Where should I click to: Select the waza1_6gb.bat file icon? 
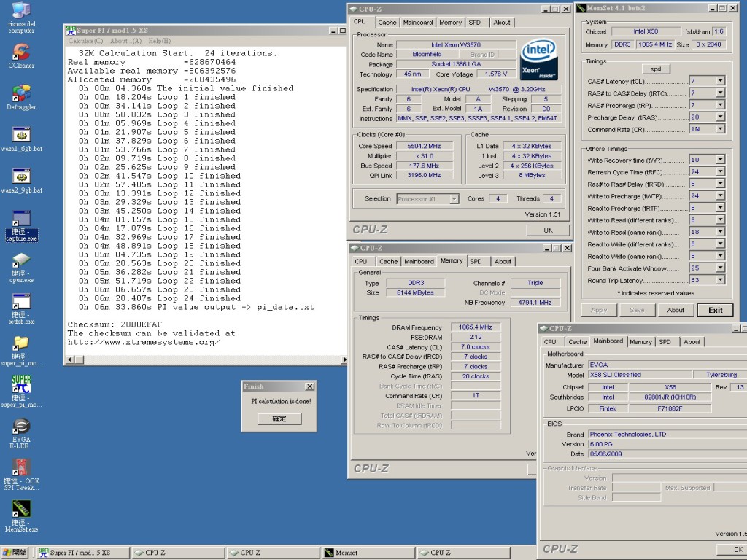click(x=21, y=139)
